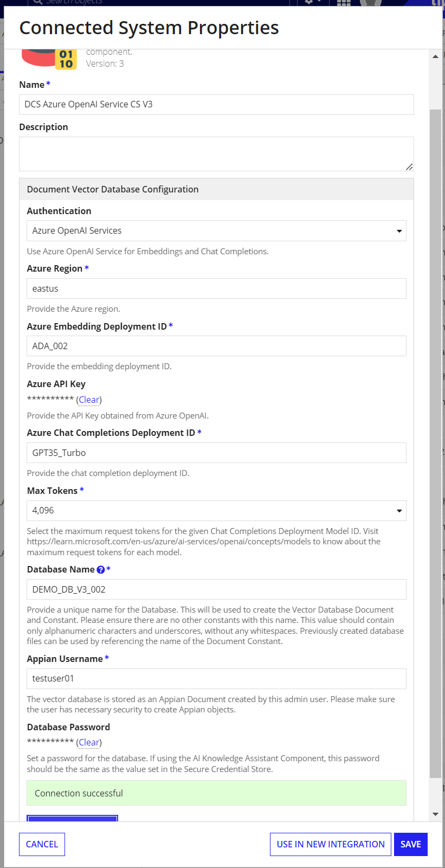The width and height of the screenshot is (445, 868).
Task: Click the Azure Chat Completions Deployment ID field
Action: (x=216, y=453)
